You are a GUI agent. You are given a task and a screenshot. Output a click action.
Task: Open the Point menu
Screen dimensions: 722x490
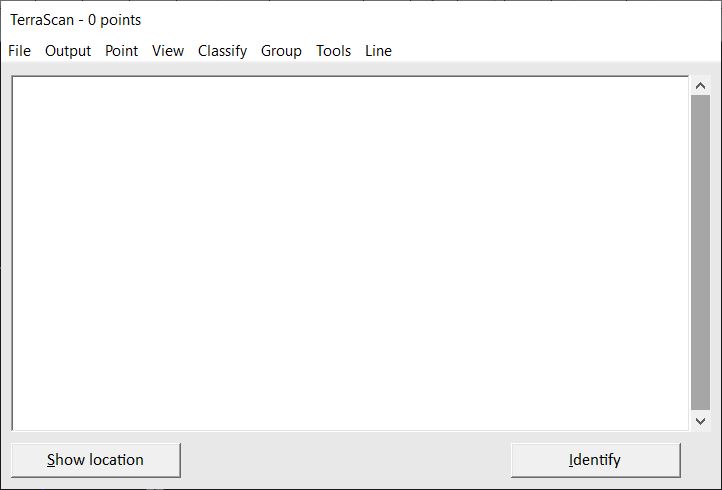122,51
